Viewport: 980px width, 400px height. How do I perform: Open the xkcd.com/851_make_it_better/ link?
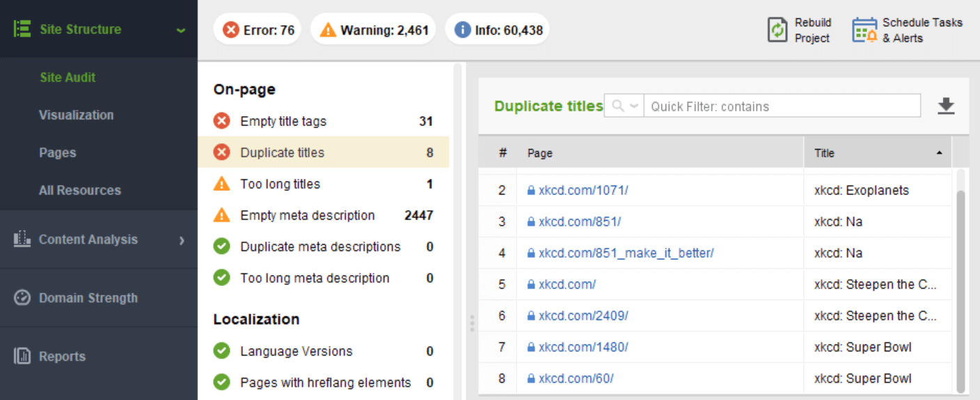[x=626, y=253]
